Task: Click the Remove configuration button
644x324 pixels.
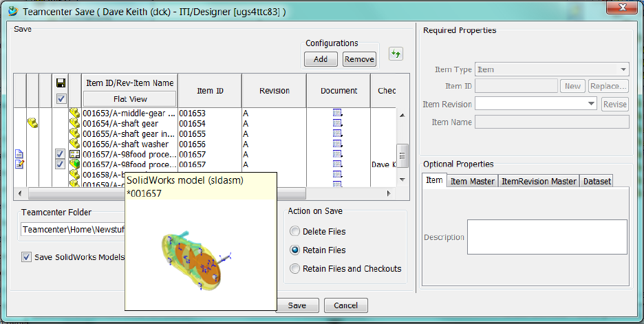Action: tap(359, 59)
